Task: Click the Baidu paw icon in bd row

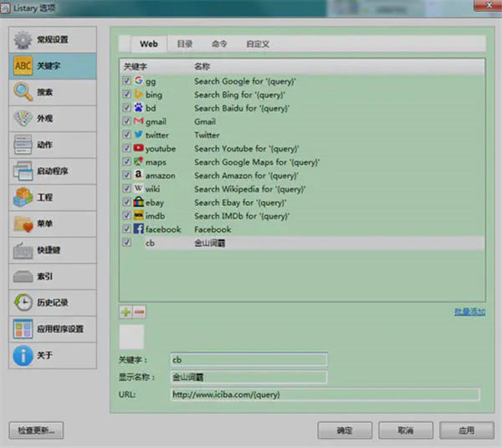Action: [138, 107]
